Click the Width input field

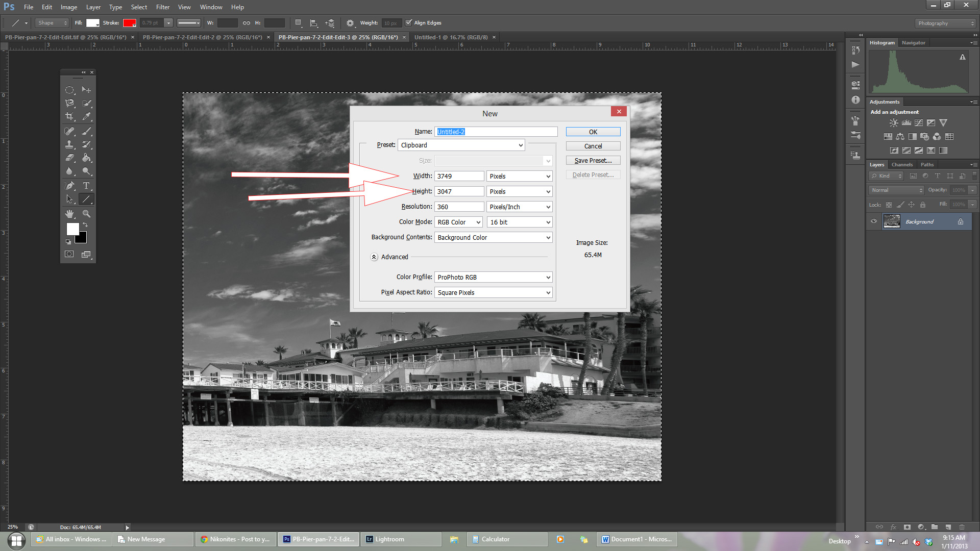click(459, 177)
